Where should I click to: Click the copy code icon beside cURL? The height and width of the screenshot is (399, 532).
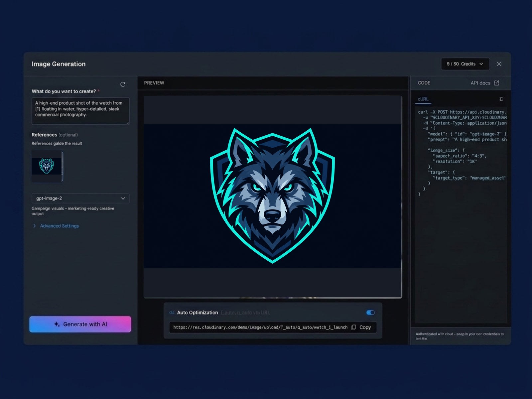coord(501,99)
